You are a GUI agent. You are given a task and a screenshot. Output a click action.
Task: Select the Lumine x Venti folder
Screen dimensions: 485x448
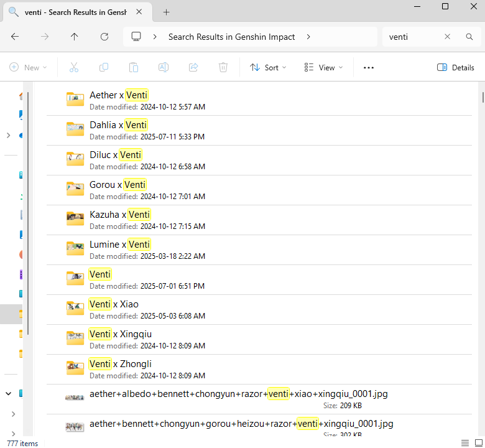coord(259,250)
